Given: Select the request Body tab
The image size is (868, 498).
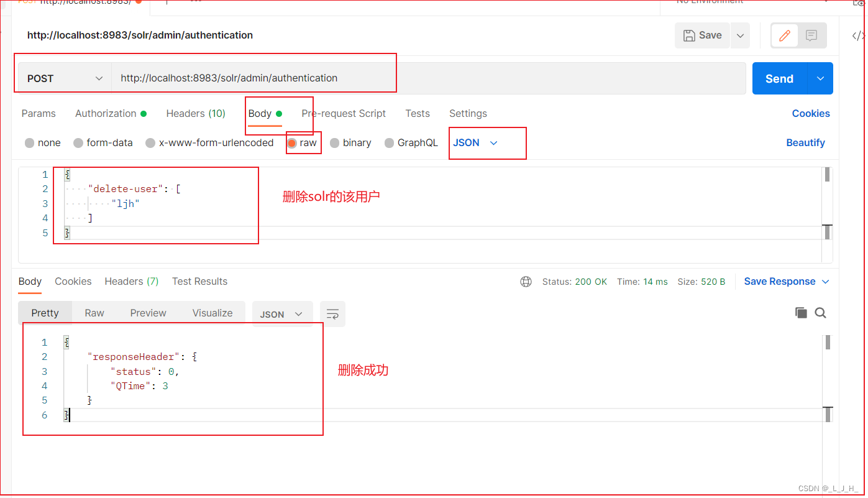Looking at the screenshot, I should click(265, 113).
